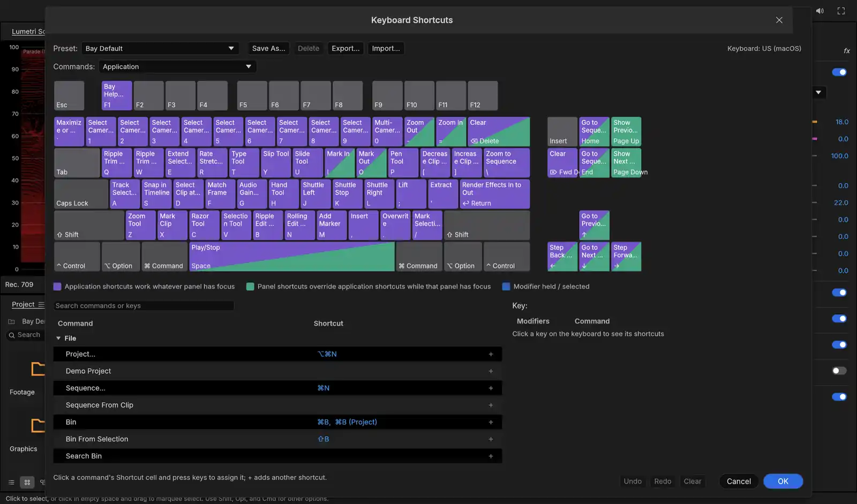The height and width of the screenshot is (504, 857).
Task: Select the Play/Stop Space key
Action: point(292,257)
